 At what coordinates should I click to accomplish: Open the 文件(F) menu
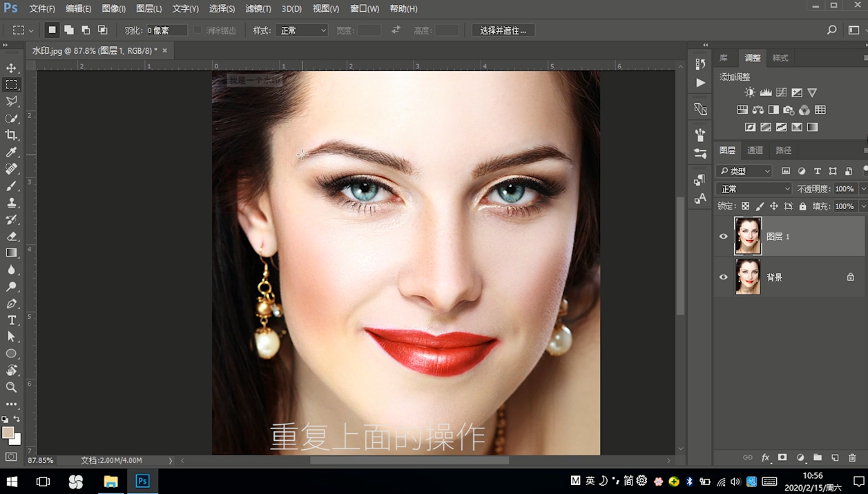tap(42, 9)
